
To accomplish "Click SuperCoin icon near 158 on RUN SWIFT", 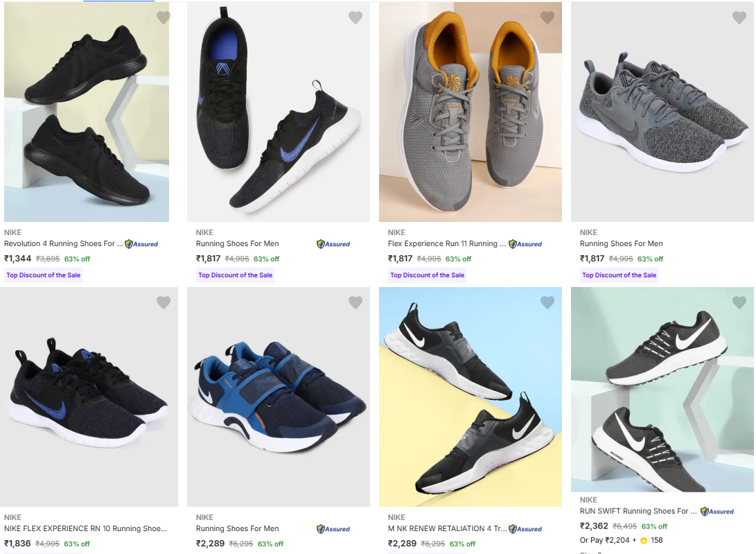I will pyautogui.click(x=644, y=540).
